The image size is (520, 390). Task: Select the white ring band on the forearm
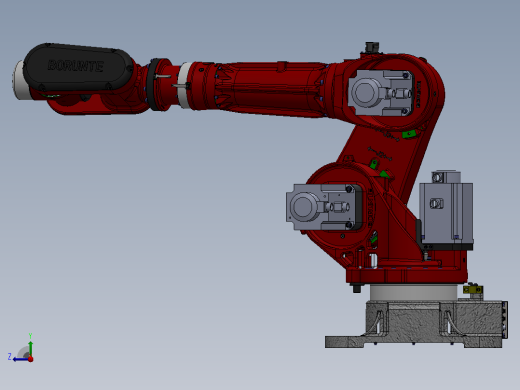click(184, 85)
